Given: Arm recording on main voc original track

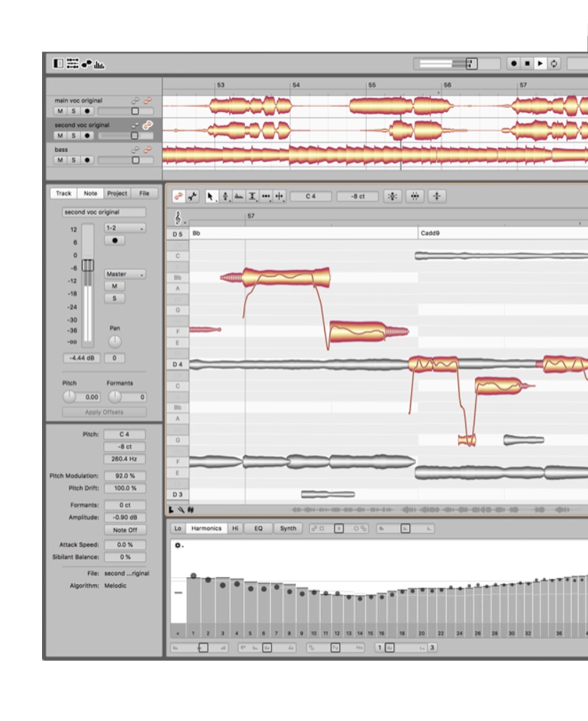Looking at the screenshot, I should coord(88,111).
